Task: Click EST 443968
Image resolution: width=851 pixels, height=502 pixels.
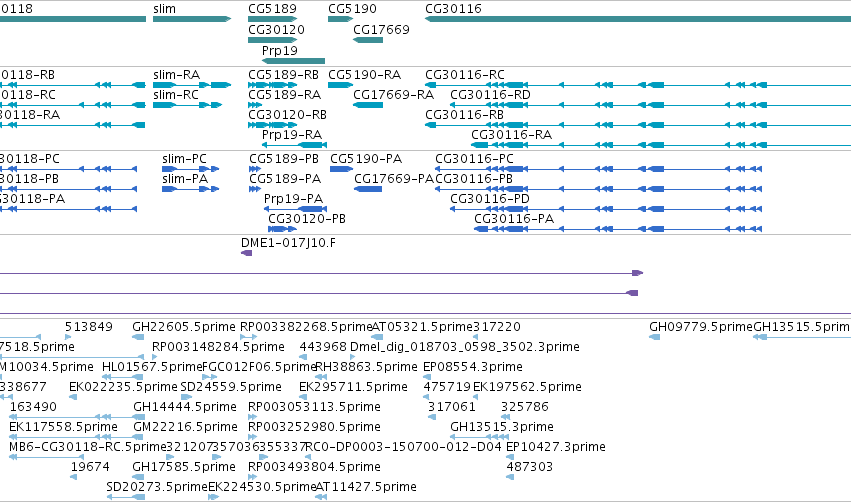Action: point(323,347)
